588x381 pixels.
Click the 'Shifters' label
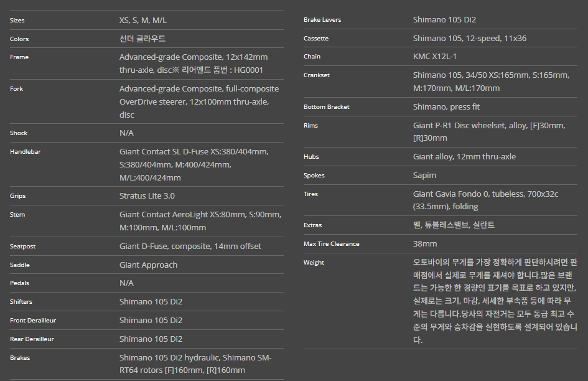click(x=21, y=302)
